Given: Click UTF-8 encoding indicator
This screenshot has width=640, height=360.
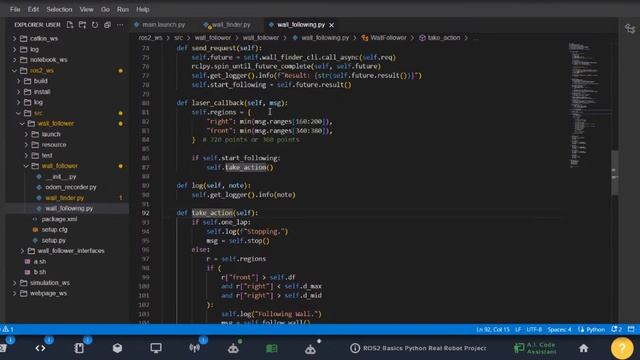Looking at the screenshot, I should click(x=534, y=329).
